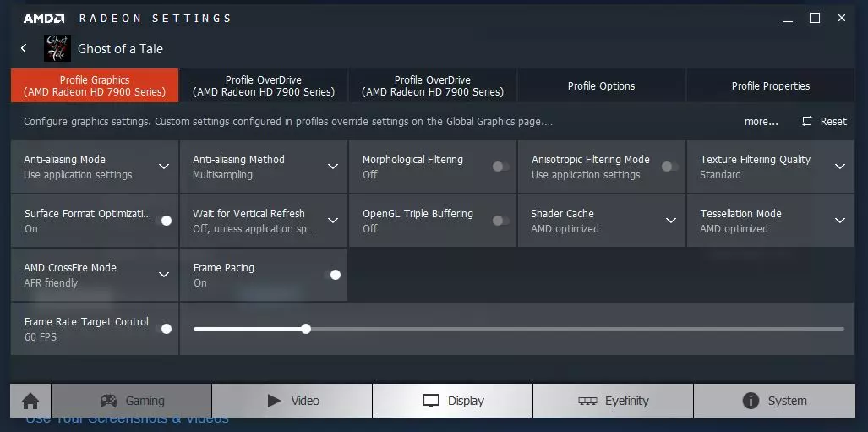The image size is (868, 432).
Task: Click the frame rate slider handle
Action: coord(306,329)
